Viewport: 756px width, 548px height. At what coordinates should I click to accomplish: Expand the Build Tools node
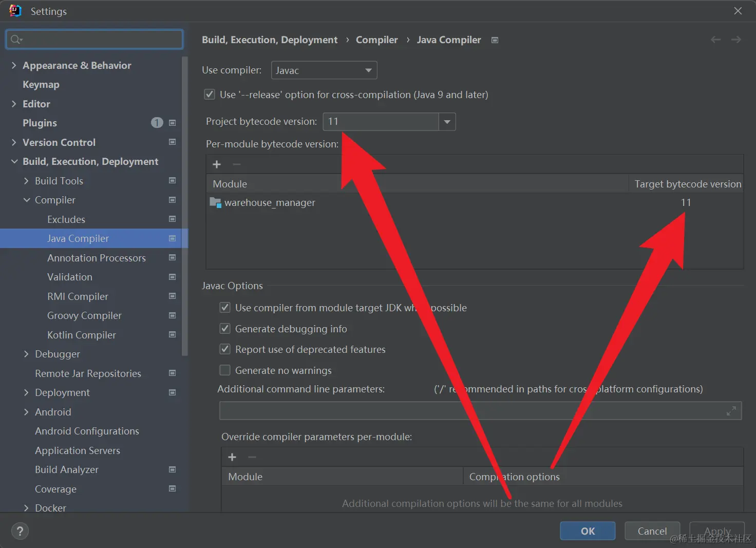pyautogui.click(x=26, y=181)
